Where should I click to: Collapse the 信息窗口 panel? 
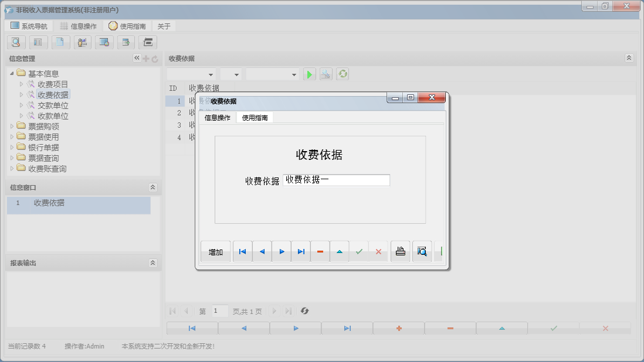coord(153,187)
